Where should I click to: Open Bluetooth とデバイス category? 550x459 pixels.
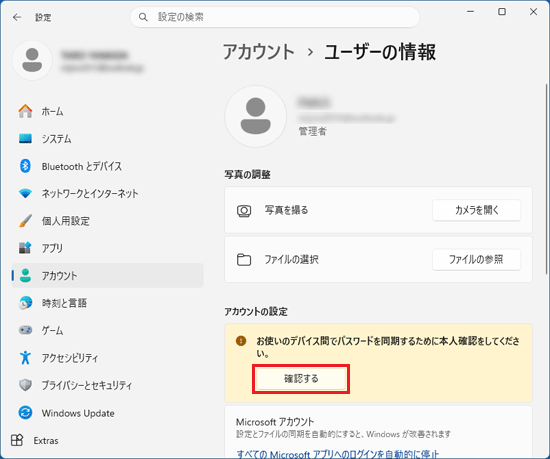pyautogui.click(x=107, y=166)
